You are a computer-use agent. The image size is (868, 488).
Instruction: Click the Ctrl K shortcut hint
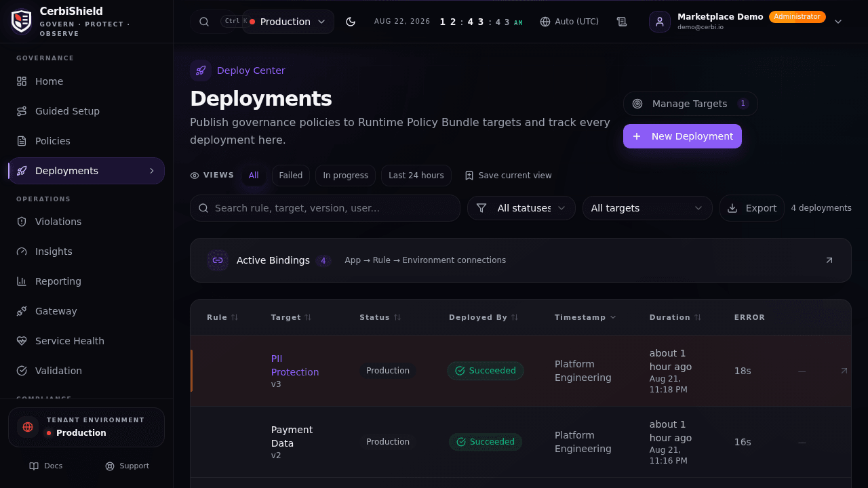click(234, 21)
